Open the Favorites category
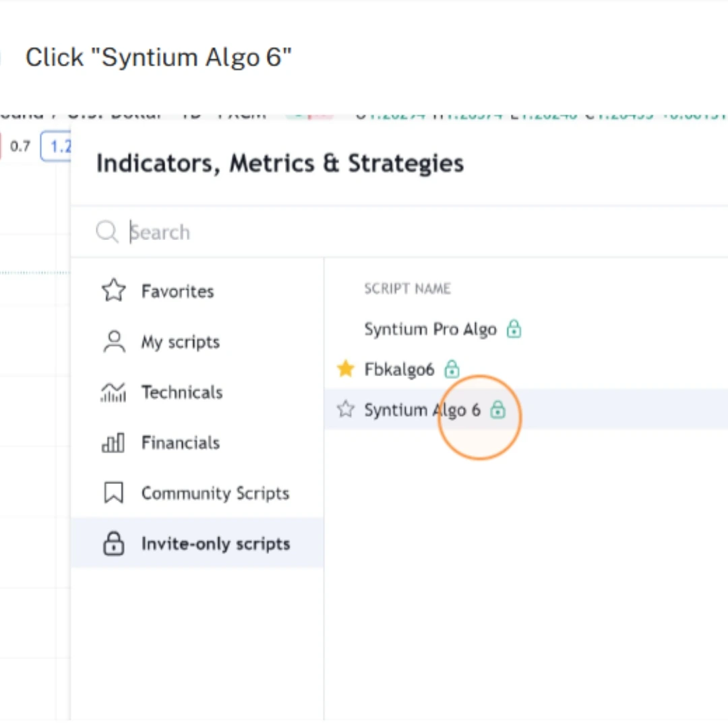 198,291
